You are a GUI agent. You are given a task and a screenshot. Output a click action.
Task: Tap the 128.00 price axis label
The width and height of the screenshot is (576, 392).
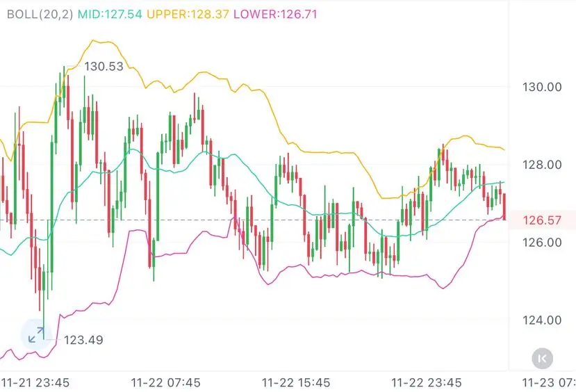click(542, 165)
